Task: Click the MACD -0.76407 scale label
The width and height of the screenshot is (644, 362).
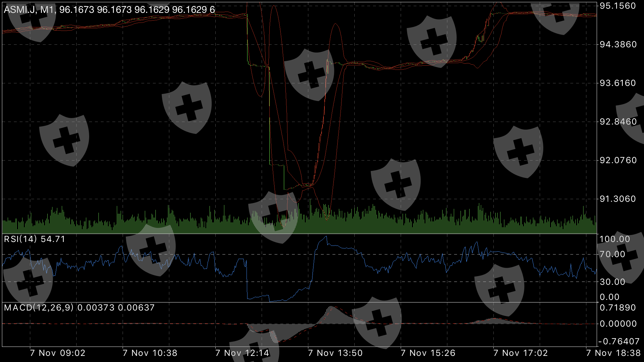Action: [619, 341]
